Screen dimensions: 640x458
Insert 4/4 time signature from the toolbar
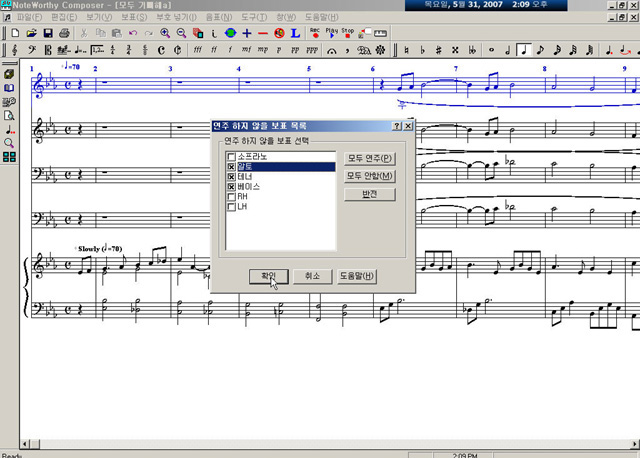113,50
